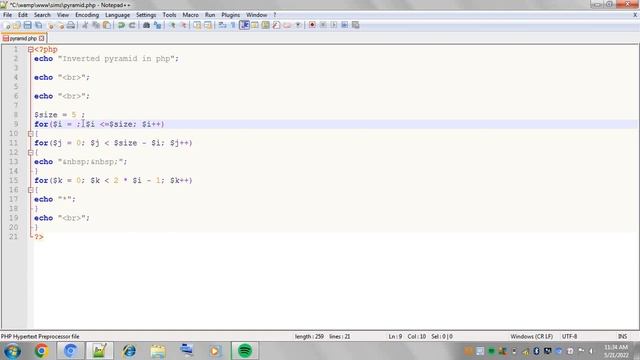Open Spotify from the taskbar
Viewport: 640px width, 360px height.
tap(245, 351)
